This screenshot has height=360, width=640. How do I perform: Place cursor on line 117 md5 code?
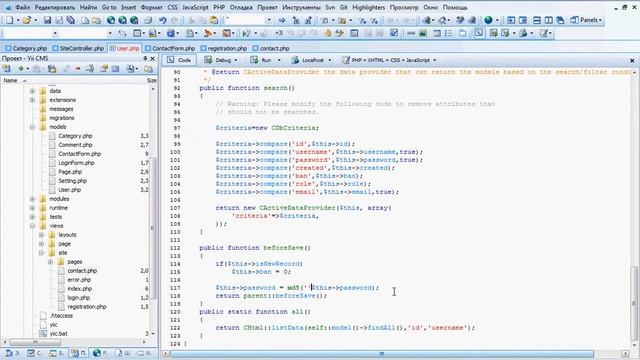click(x=298, y=288)
